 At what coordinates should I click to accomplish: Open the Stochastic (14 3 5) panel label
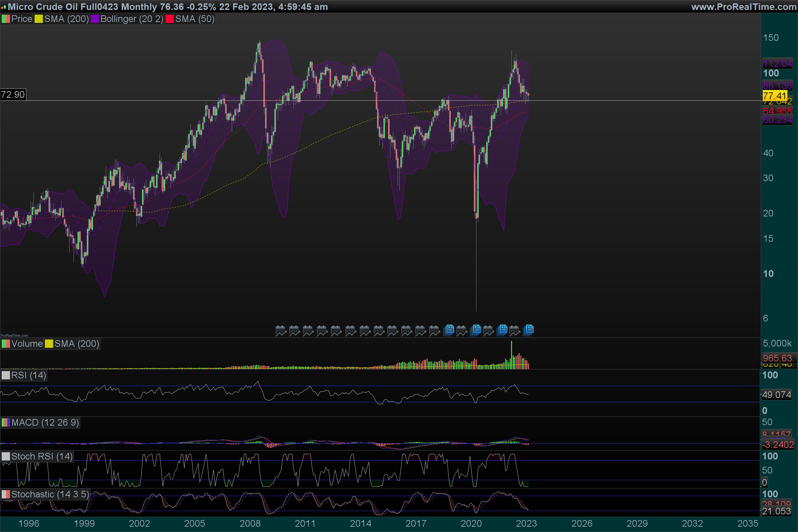pos(50,494)
